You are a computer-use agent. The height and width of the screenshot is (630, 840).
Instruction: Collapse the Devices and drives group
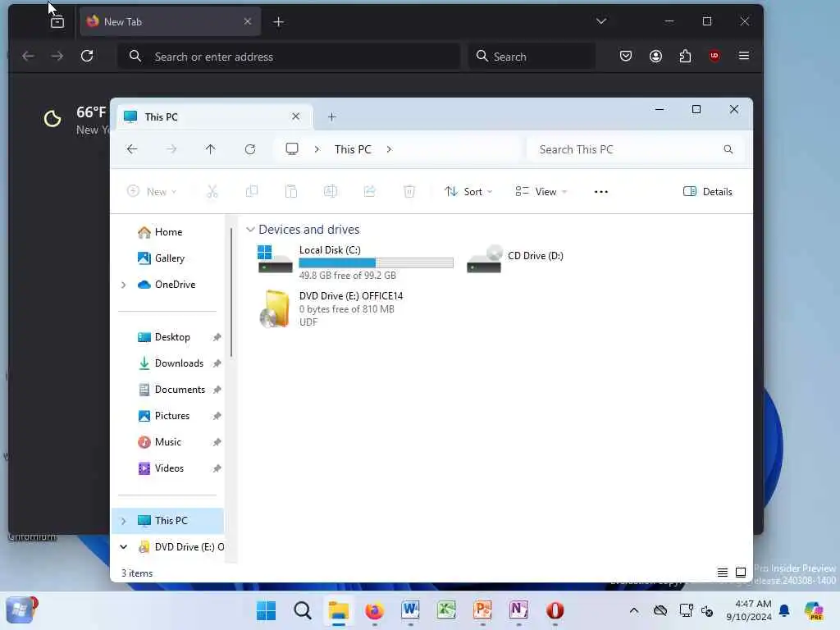250,230
